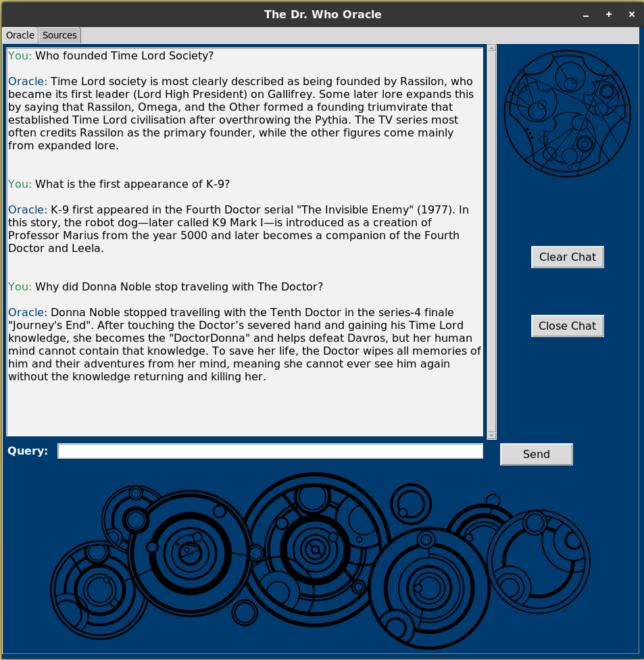Viewport: 644px width, 660px height.
Task: Click the question about K-9's first appearance
Action: pos(132,184)
